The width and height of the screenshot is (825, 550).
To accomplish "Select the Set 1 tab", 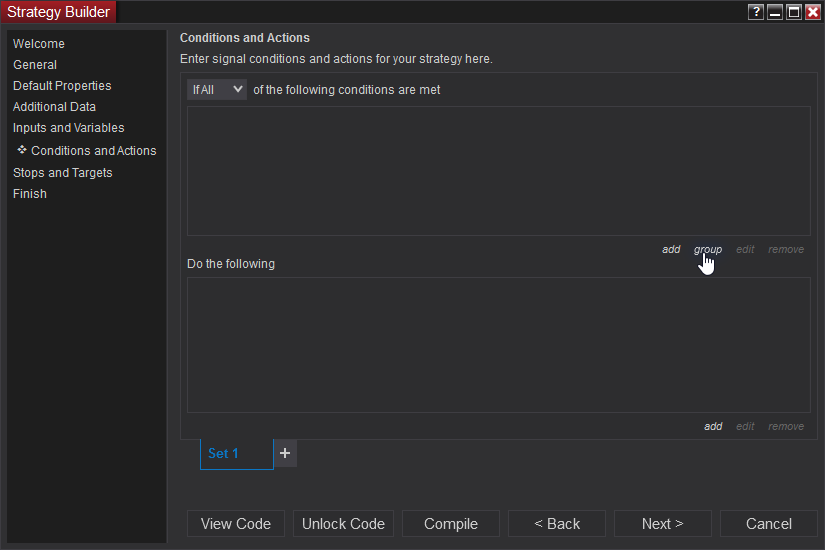I will [x=236, y=453].
